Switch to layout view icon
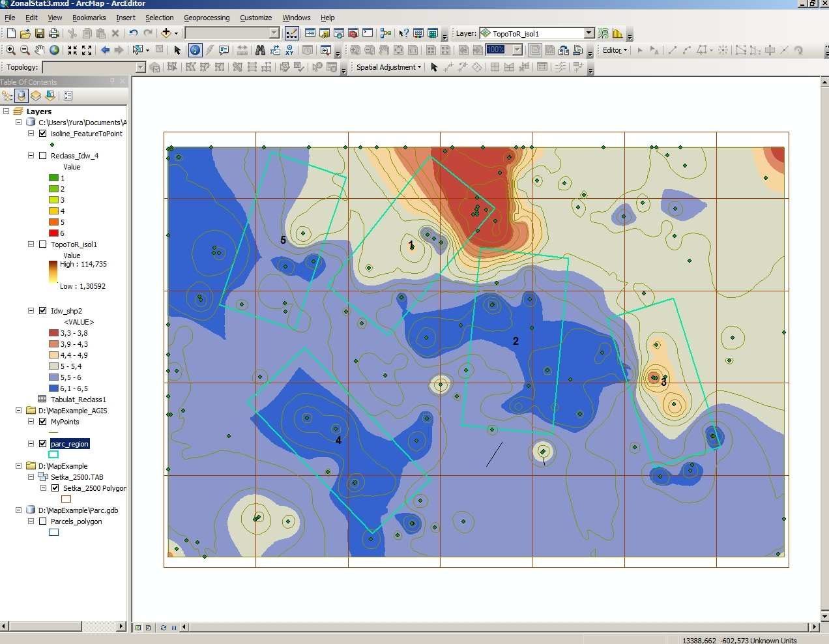The width and height of the screenshot is (829, 644). [x=148, y=628]
